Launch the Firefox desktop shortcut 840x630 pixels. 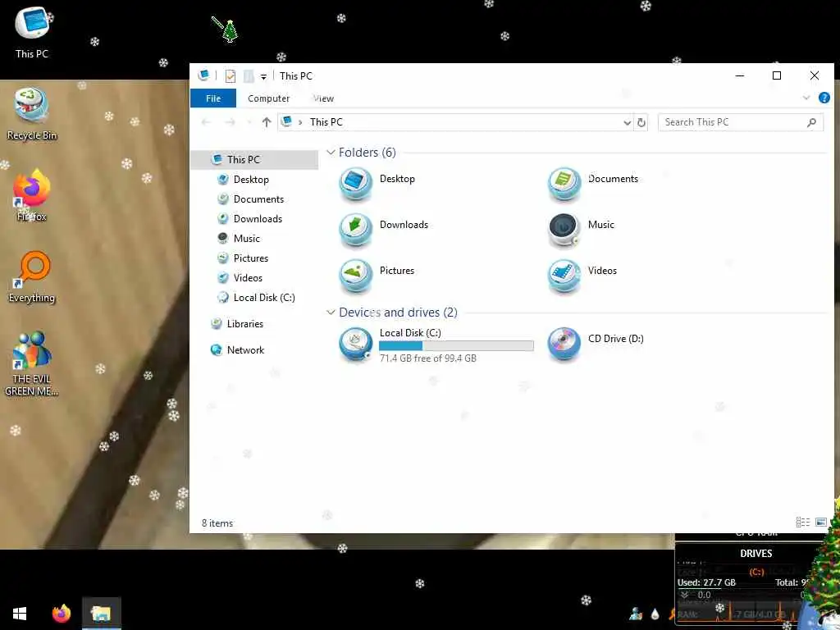[32, 195]
